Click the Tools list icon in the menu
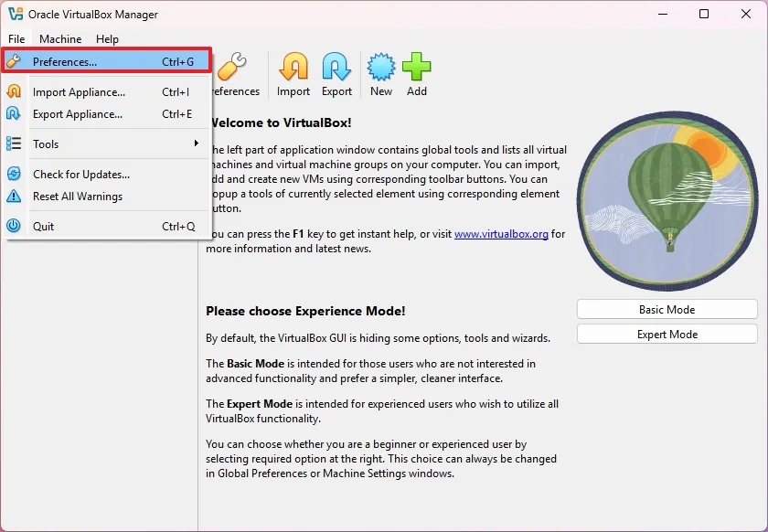Screen dimensions: 768x532 coord(16,144)
